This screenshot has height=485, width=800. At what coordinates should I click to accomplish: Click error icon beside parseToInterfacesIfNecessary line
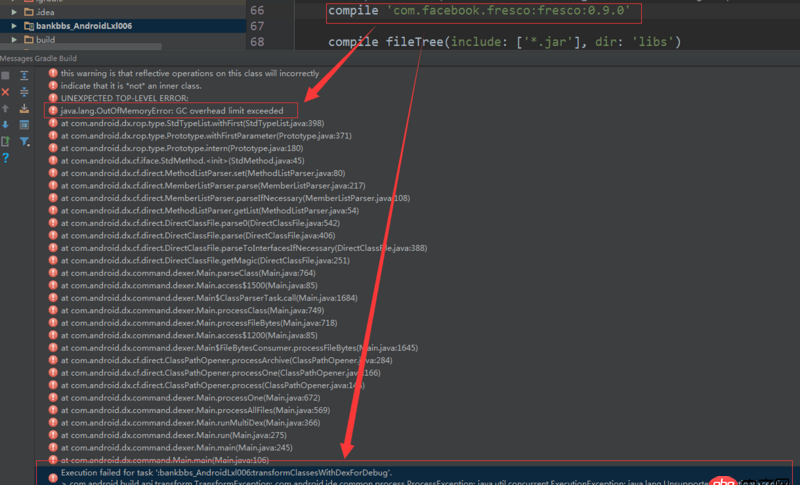coord(53,248)
